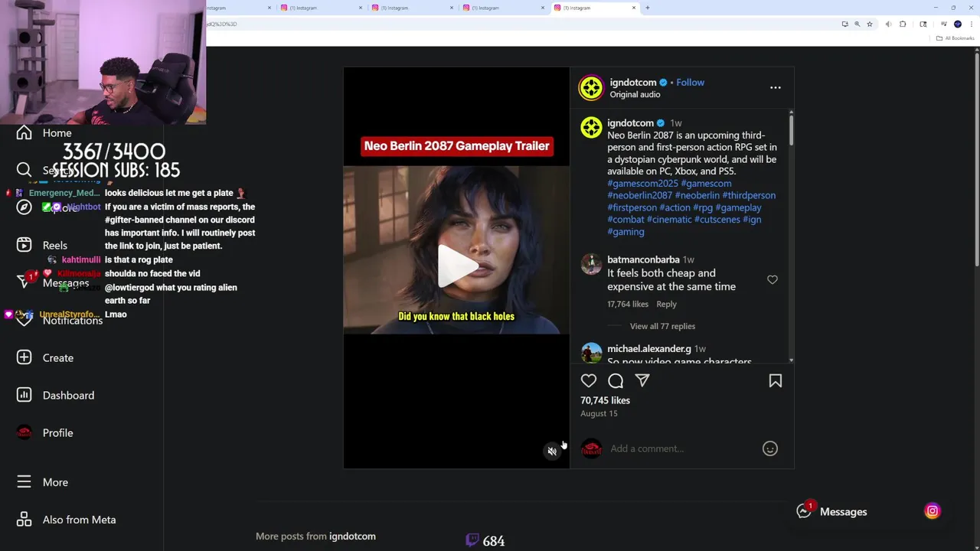The width and height of the screenshot is (980, 551).
Task: Click the Chrome profile avatar
Action: (957, 24)
